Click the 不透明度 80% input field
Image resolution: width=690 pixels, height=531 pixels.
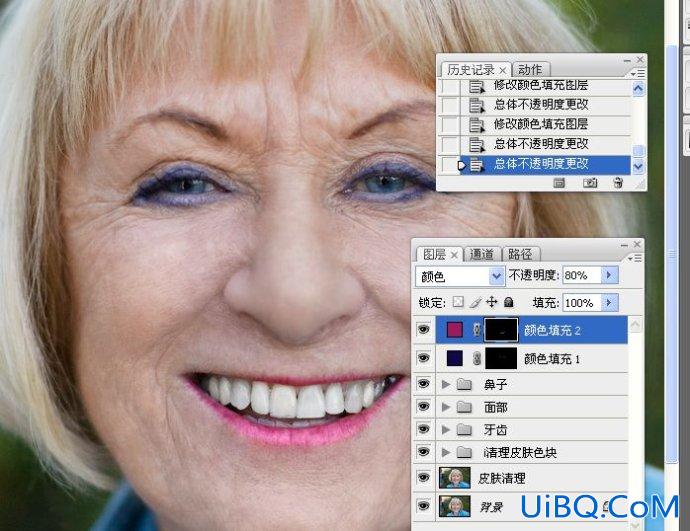[x=581, y=275]
